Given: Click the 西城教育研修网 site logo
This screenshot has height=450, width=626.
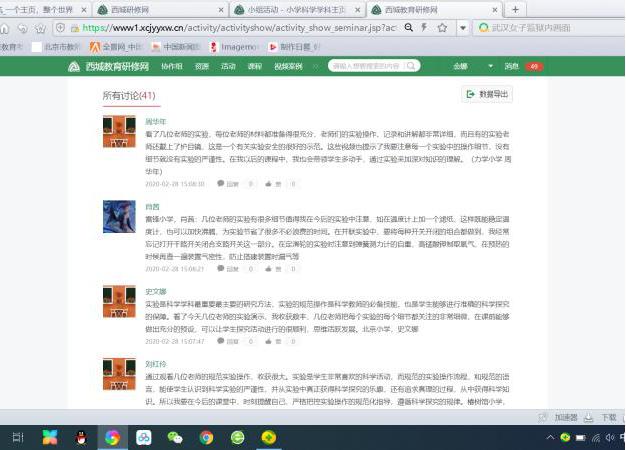Looking at the screenshot, I should (x=108, y=66).
